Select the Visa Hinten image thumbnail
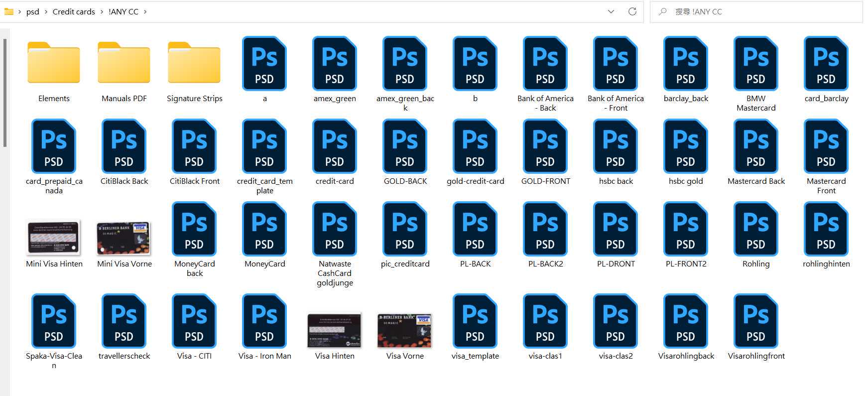868x396 pixels. click(334, 330)
